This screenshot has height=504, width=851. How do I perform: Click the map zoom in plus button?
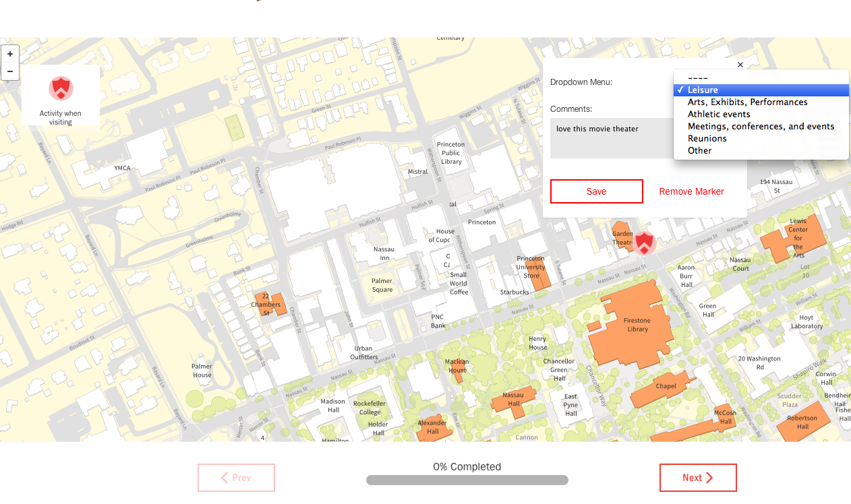(x=10, y=54)
